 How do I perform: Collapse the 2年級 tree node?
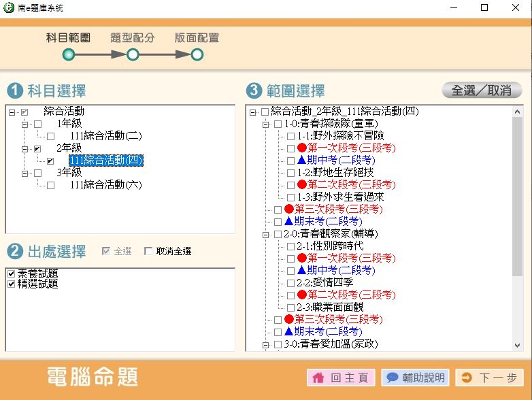point(24,149)
